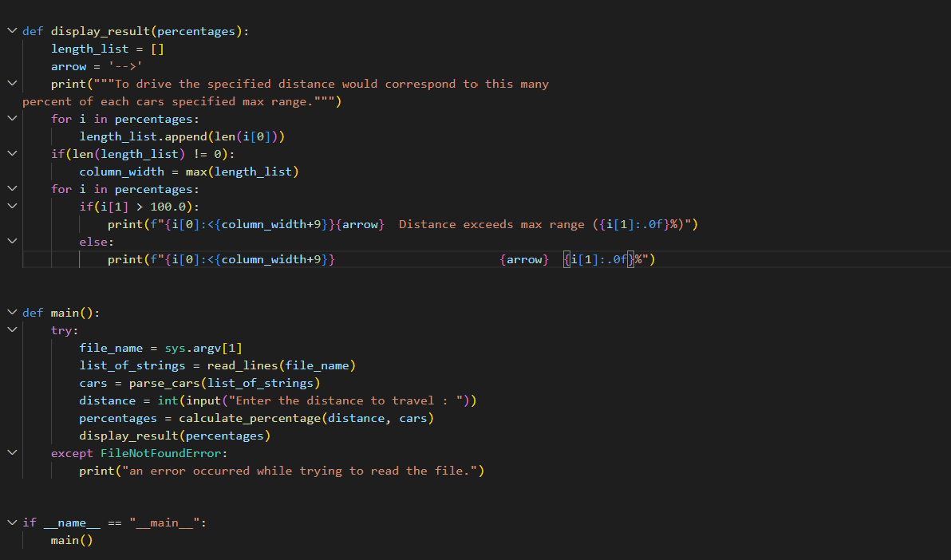The width and height of the screenshot is (951, 560).
Task: Collapse the 'if(i[1] > 100.0)' block
Action: pyautogui.click(x=12, y=207)
